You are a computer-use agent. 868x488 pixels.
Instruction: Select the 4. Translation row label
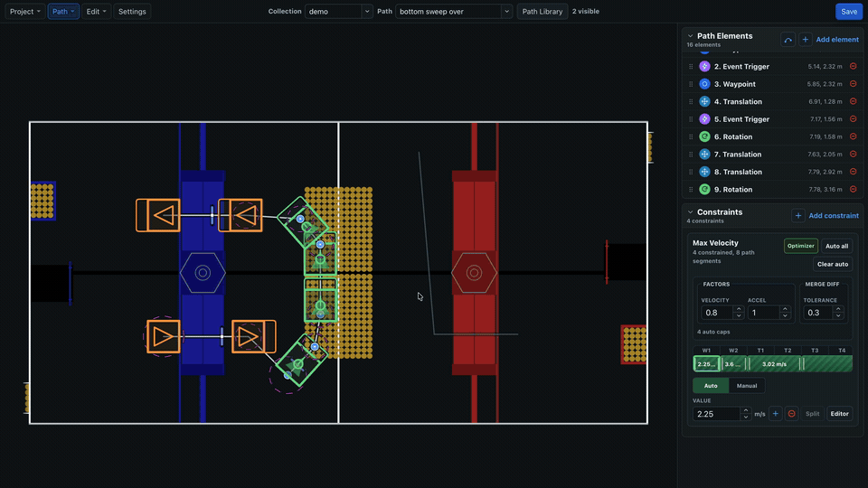[738, 102]
